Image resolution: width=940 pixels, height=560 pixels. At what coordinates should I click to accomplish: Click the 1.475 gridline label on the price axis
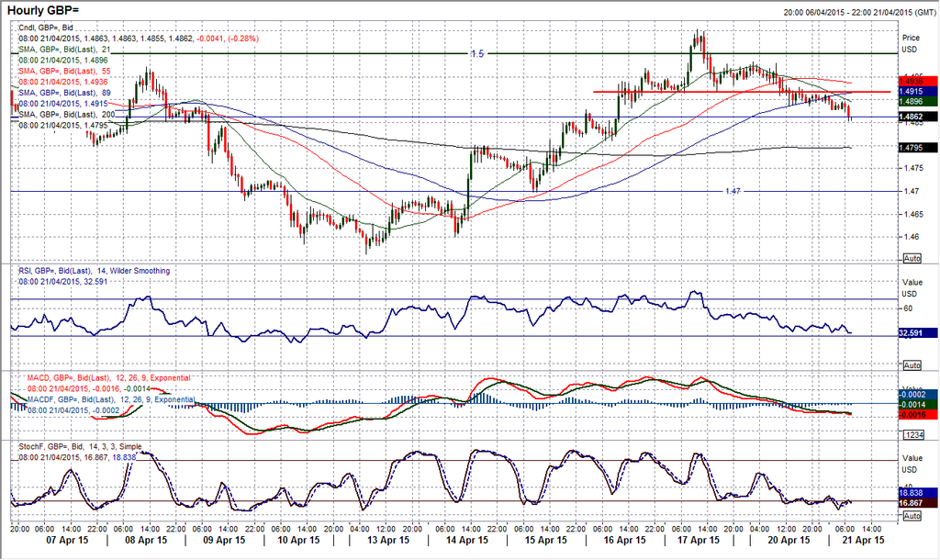point(914,168)
